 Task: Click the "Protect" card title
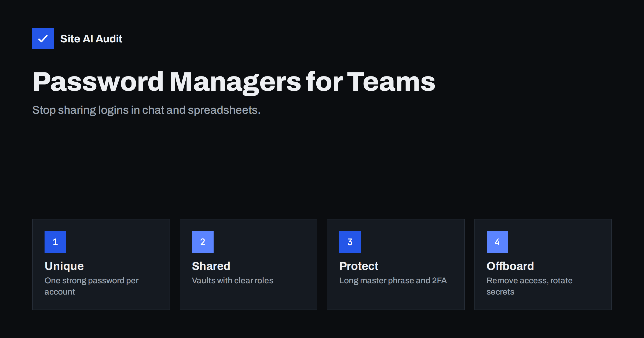point(359,266)
